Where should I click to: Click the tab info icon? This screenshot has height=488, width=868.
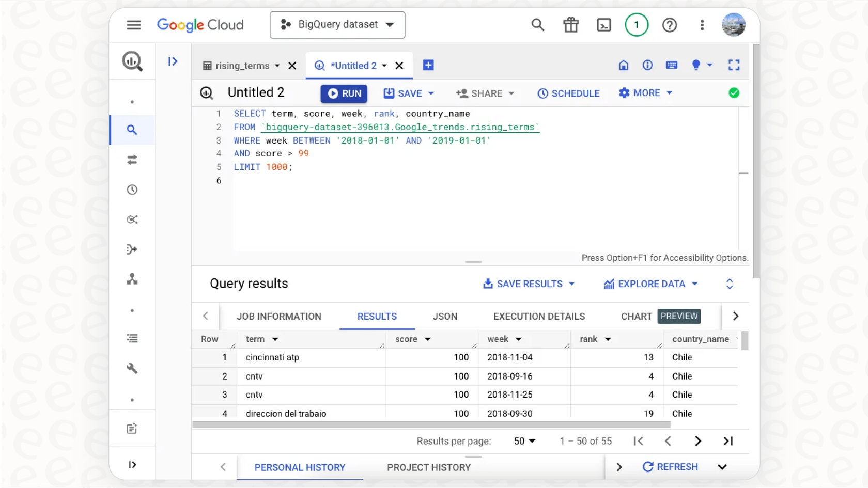[x=647, y=65]
